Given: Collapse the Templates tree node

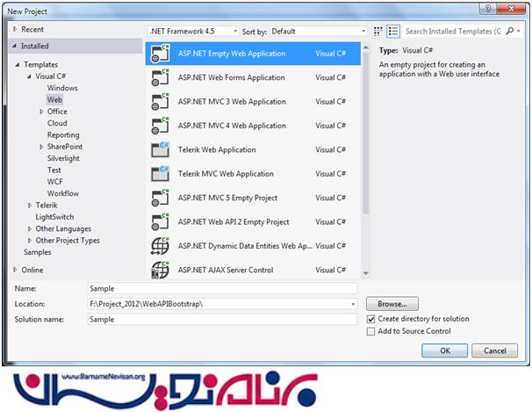Looking at the screenshot, I should pos(18,64).
